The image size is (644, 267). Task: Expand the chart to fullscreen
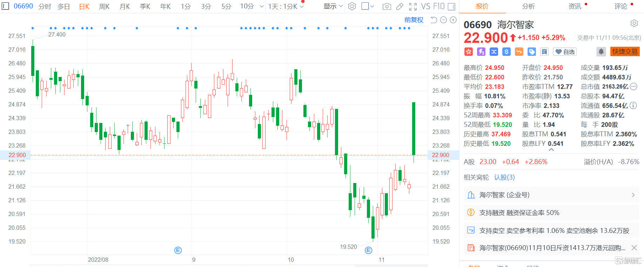413,6
